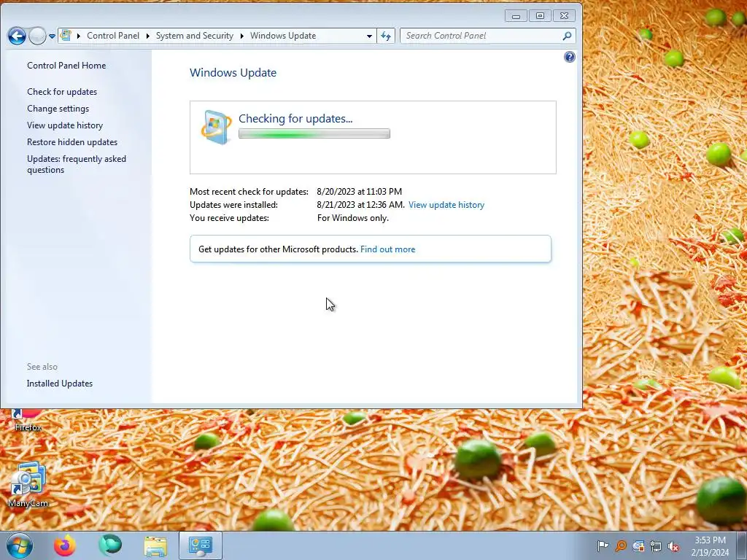The image size is (747, 560).
Task: Click the 'Checking for updates...' text
Action: pyautogui.click(x=295, y=119)
